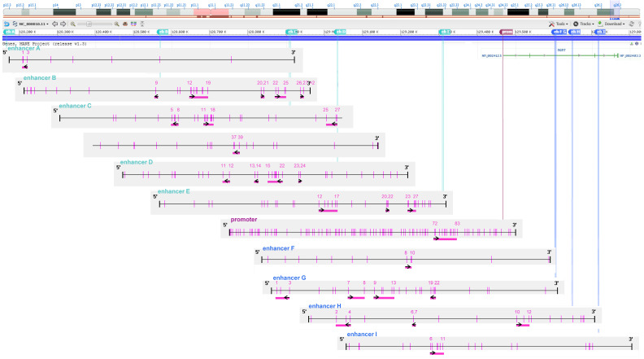Click the enhancer H marker on the ruler
Image resolution: width=644 pixels, height=359 pixels.
(x=575, y=32)
